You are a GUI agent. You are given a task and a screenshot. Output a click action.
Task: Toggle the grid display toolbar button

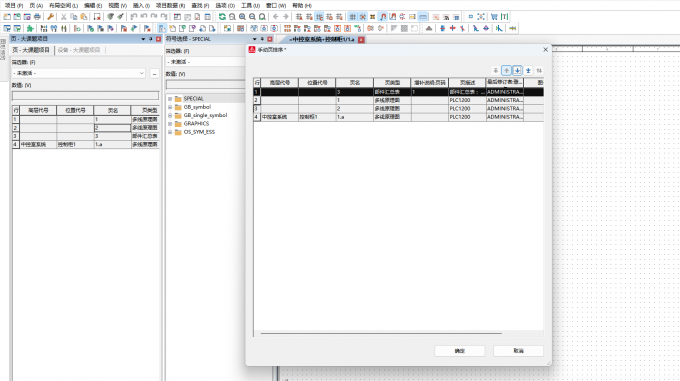[x=353, y=17]
